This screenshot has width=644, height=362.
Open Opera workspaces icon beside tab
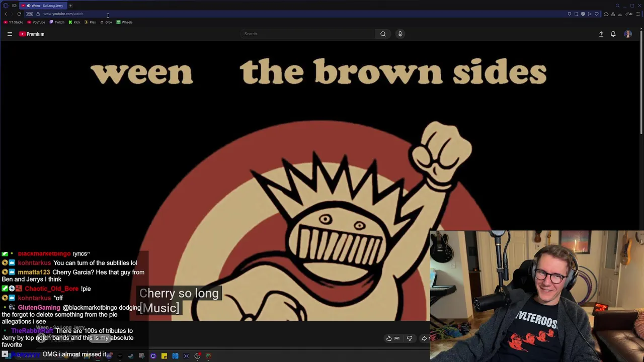[x=14, y=6]
